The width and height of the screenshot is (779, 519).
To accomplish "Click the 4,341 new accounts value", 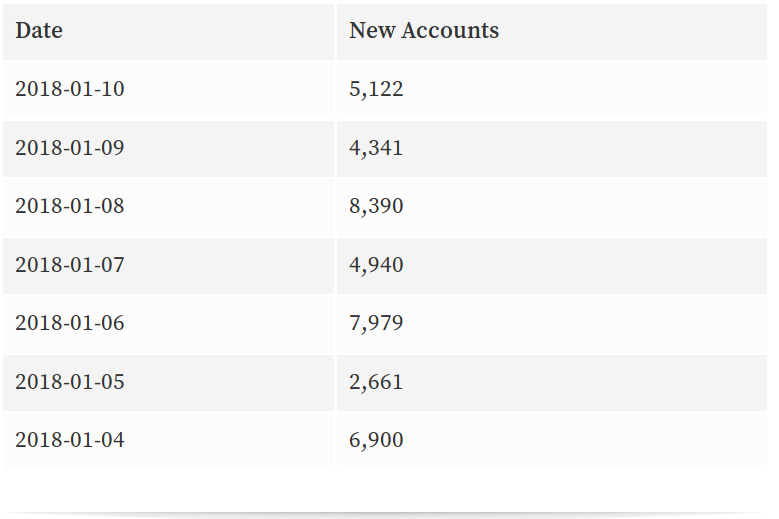I will [x=376, y=148].
